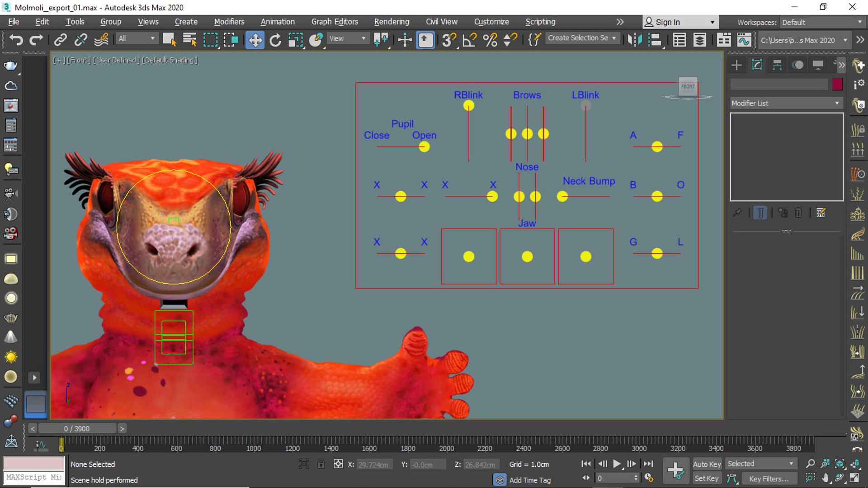Open the Motion panel icon
868x488 pixels.
click(797, 65)
